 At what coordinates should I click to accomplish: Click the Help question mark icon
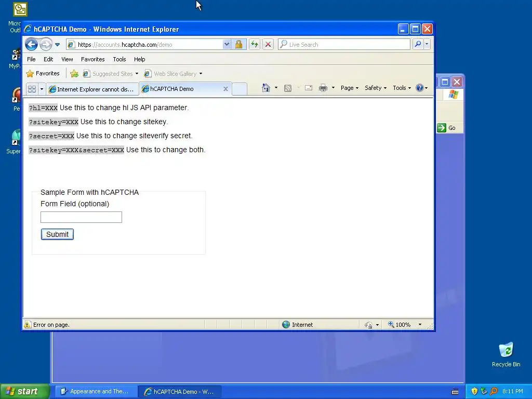pyautogui.click(x=420, y=88)
